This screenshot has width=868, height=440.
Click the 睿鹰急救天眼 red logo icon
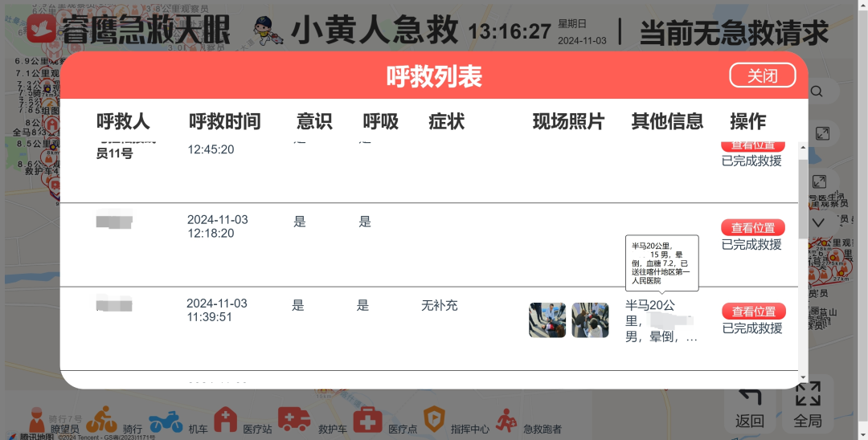41,28
